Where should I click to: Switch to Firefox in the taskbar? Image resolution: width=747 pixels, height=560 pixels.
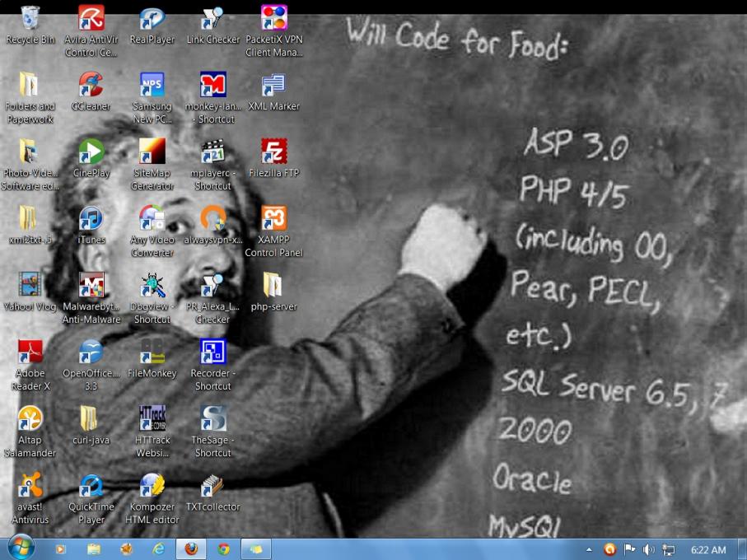191,549
